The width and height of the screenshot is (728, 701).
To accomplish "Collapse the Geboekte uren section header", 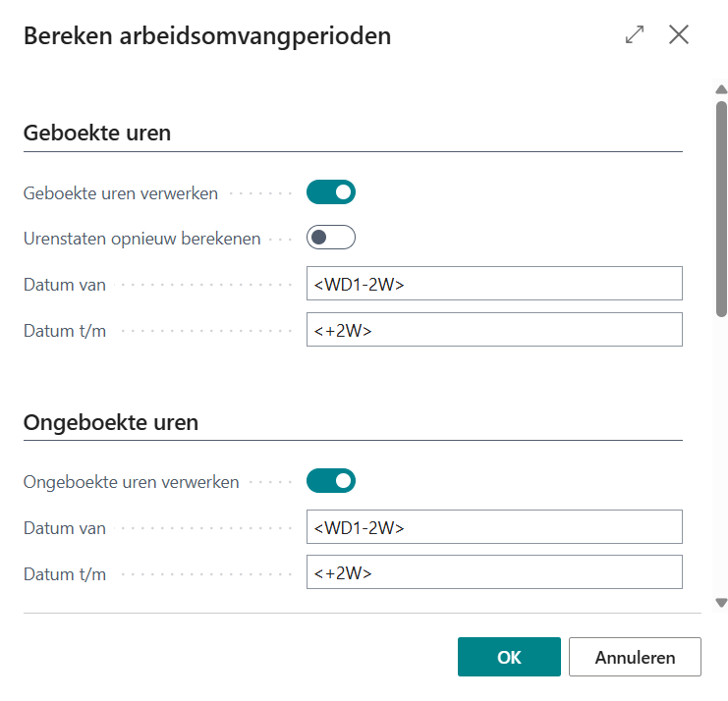I will point(97,133).
